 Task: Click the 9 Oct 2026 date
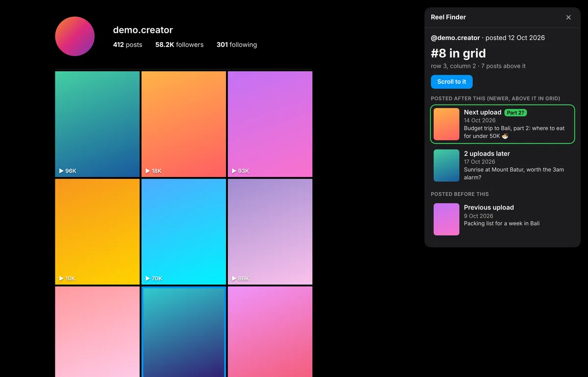click(x=479, y=216)
